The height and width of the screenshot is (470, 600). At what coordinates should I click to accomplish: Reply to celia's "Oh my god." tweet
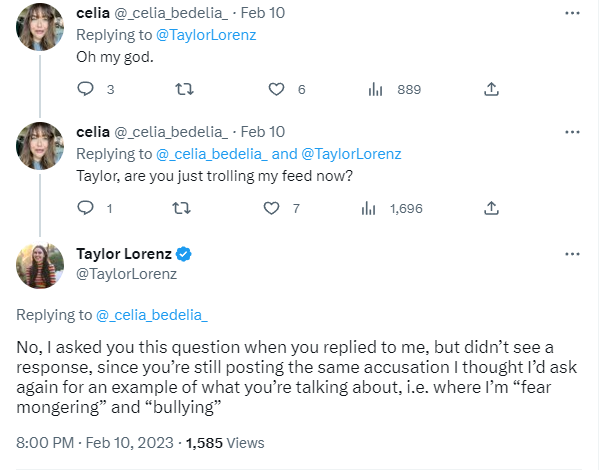85,89
